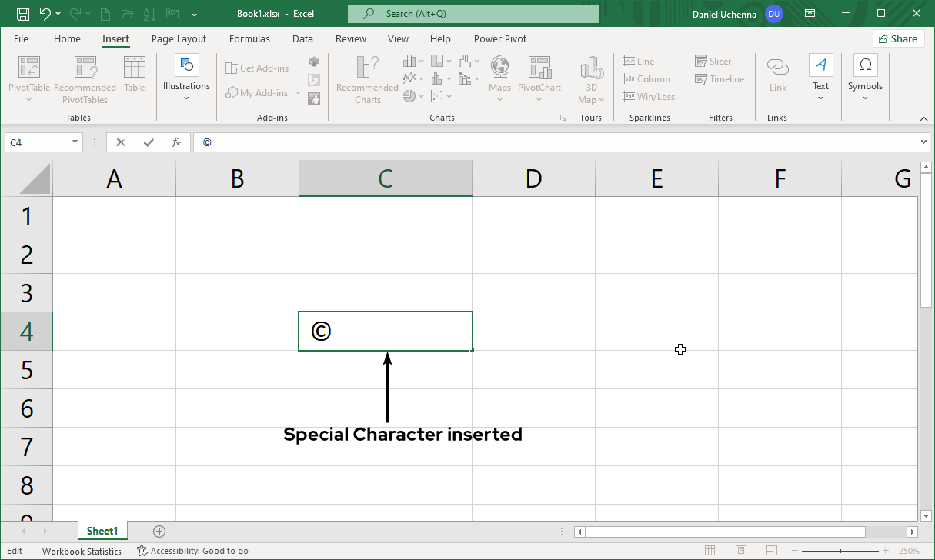
Task: Insert a Timeline filter
Action: coord(720,78)
